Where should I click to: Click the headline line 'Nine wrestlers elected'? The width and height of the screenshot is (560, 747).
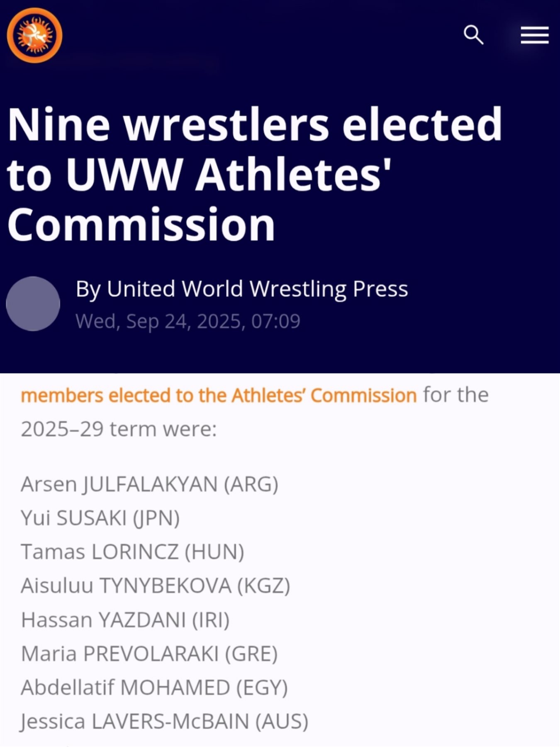pos(255,124)
